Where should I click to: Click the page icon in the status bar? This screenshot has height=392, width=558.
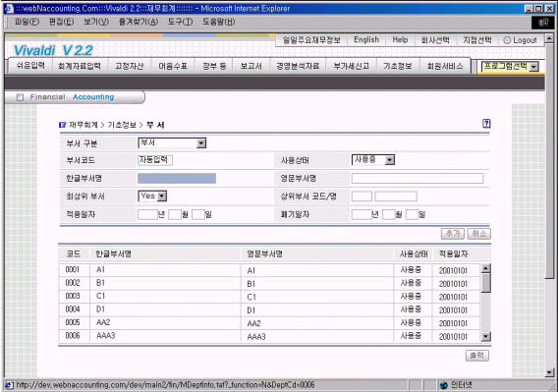(9, 385)
